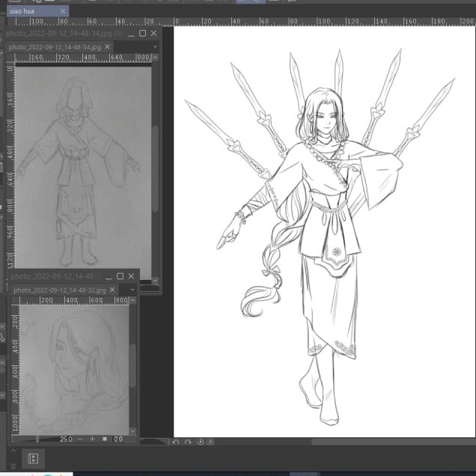The width and height of the screenshot is (476, 476).
Task: Click the 25.0 zoom value field
Action: [x=66, y=439]
